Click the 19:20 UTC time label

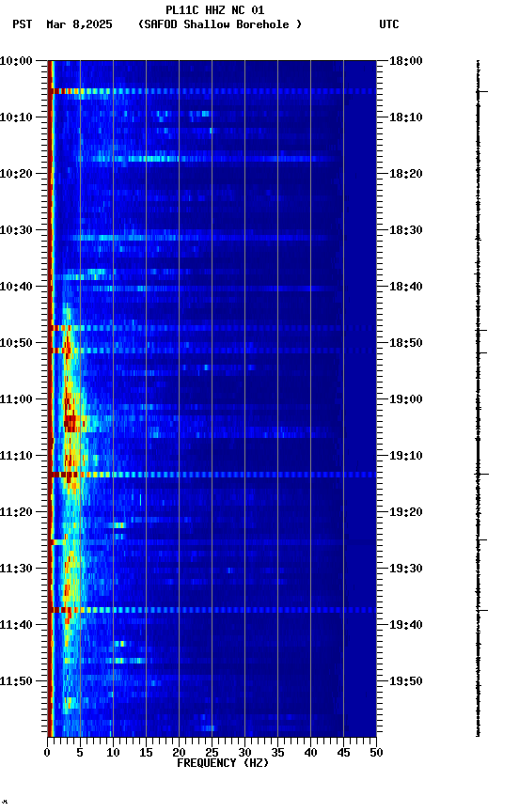tap(406, 513)
